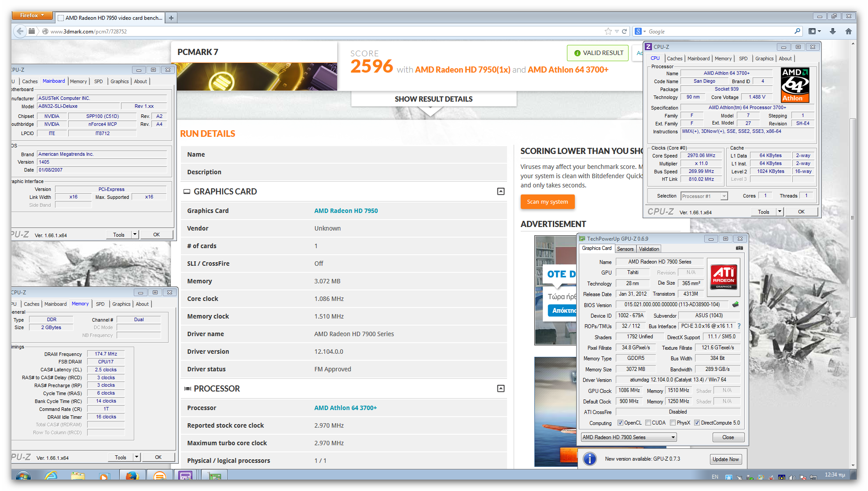Reload the 3dmark page

tap(624, 31)
